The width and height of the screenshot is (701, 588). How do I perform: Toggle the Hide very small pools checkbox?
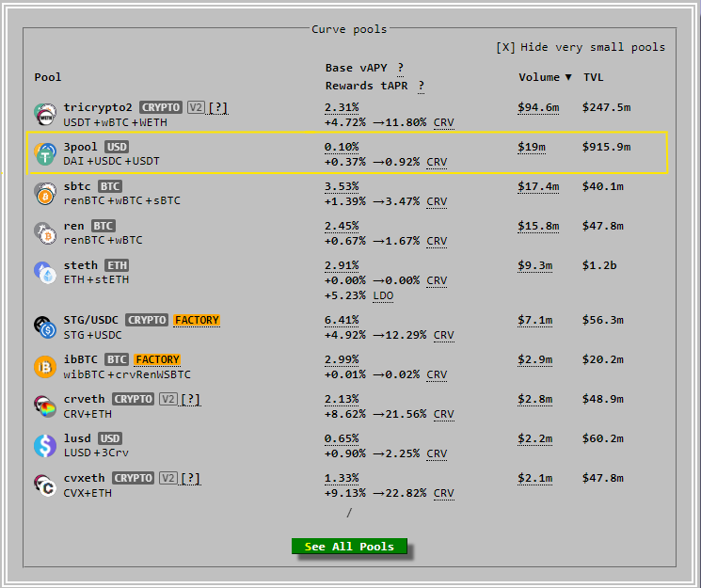point(506,47)
